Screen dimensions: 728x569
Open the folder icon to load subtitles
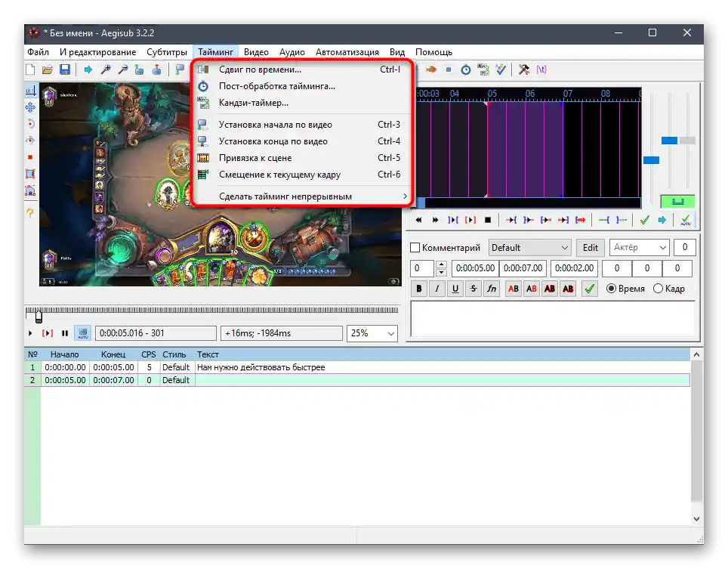click(48, 70)
